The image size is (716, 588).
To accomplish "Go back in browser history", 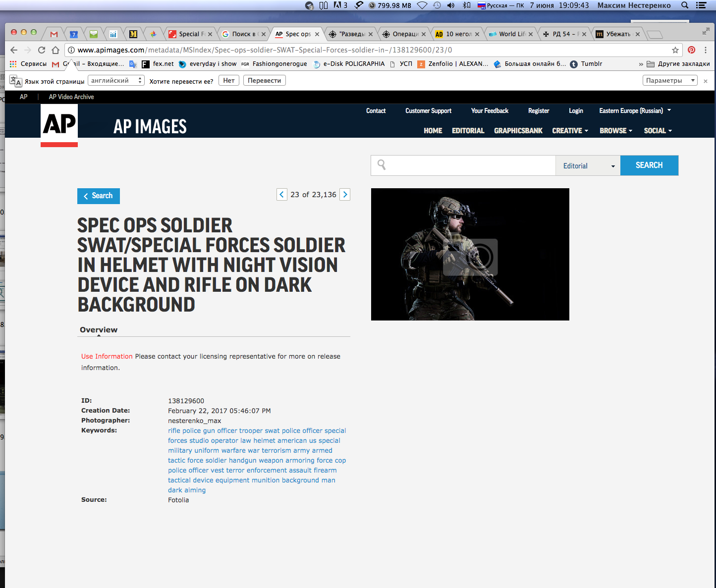I will point(14,50).
